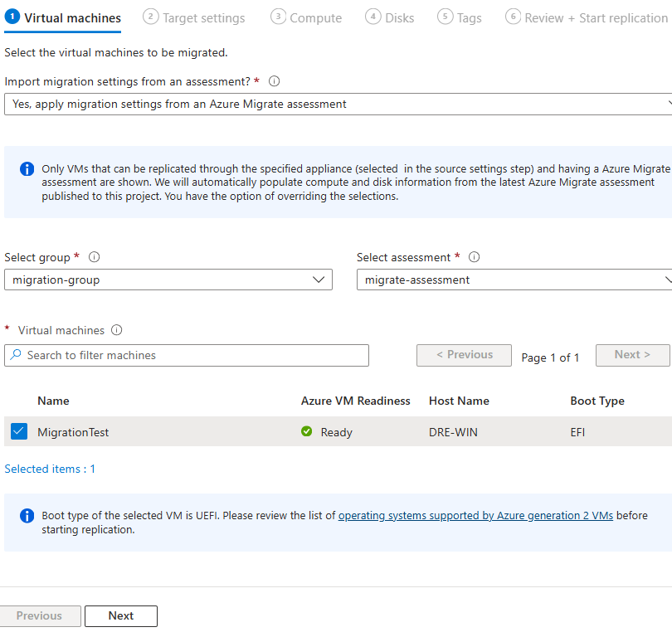The width and height of the screenshot is (672, 637).
Task: Click the blue info icon in the appliance notice
Action: coord(27,168)
